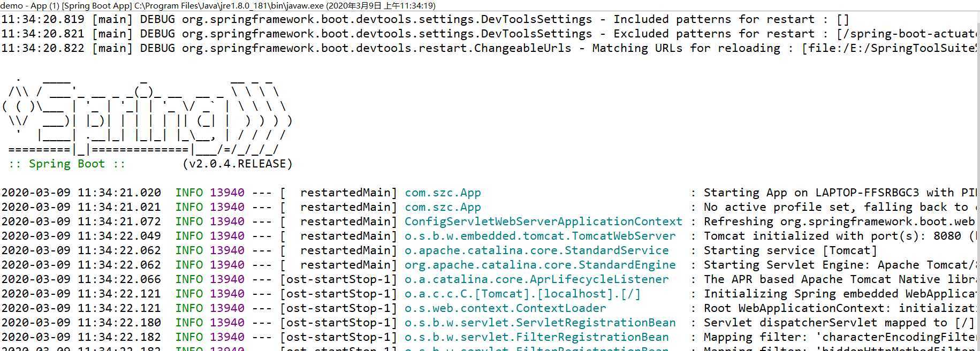Click 'Servlet dispatcherServlet mapped to [/]' message

tap(839, 323)
